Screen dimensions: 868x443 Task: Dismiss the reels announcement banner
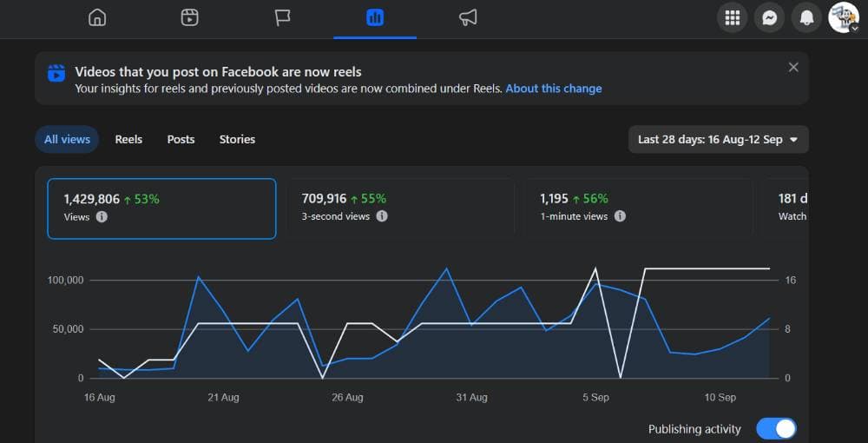click(793, 67)
